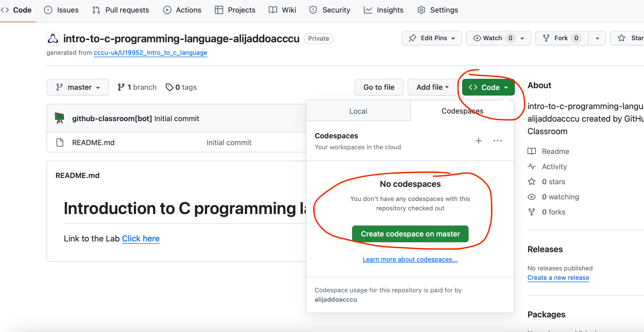Click the No codespaces heading text
Image resolution: width=644 pixels, height=332 pixels.
pyautogui.click(x=410, y=184)
